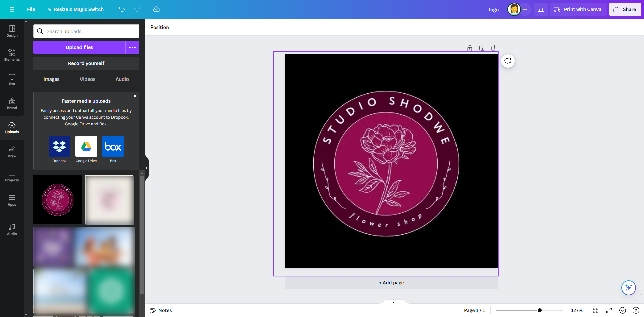Open the Notes panel
Screen dimensions: 644x317
pos(161,310)
